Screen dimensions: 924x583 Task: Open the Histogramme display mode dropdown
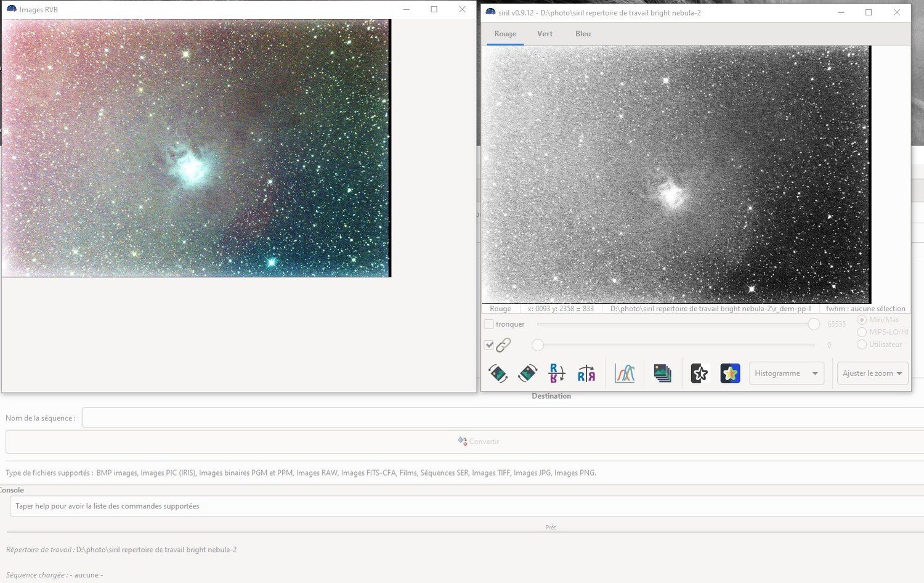point(787,373)
